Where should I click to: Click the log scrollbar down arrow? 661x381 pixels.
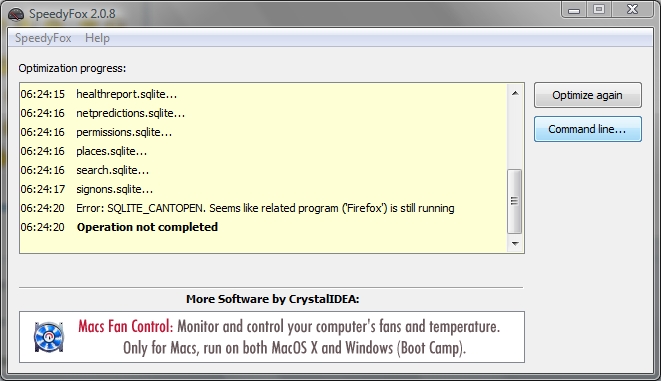(515, 243)
